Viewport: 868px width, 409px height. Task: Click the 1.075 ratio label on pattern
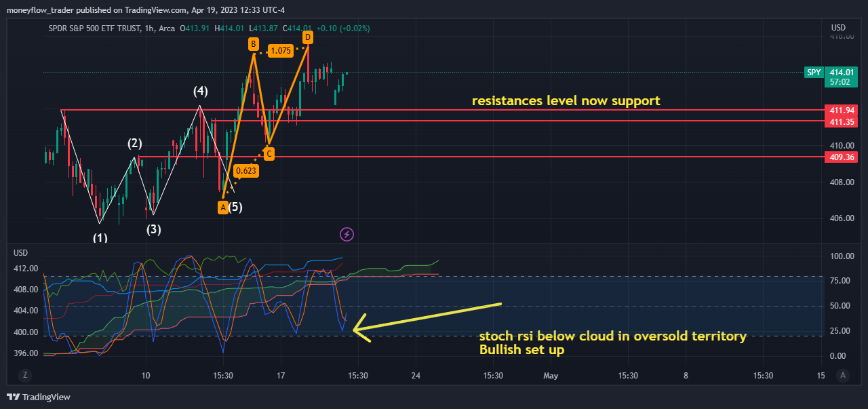(x=281, y=50)
